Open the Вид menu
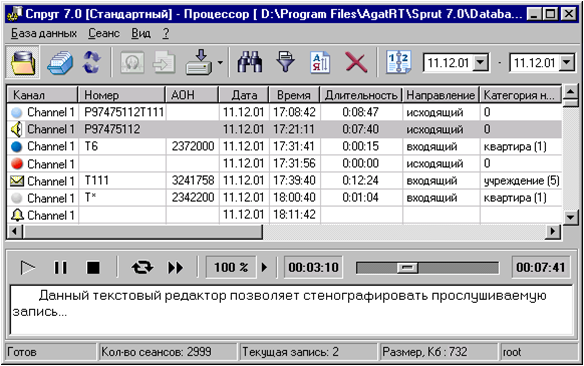 [141, 34]
